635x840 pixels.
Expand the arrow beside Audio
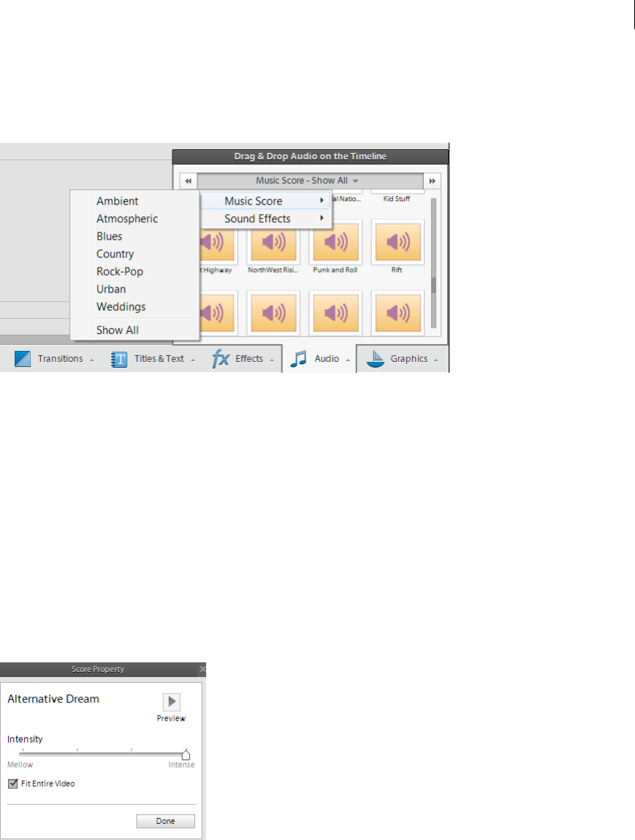click(x=348, y=360)
